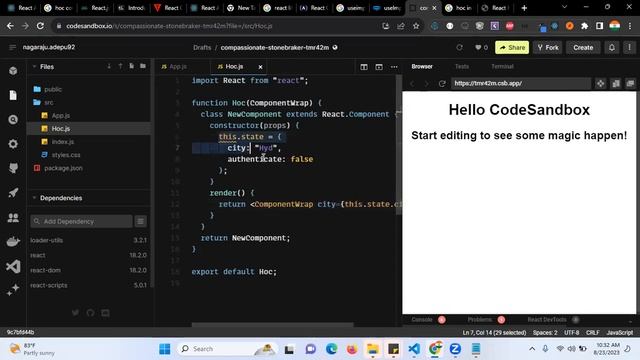
Task: Click the preview layout icon next to split
Action: point(379,67)
